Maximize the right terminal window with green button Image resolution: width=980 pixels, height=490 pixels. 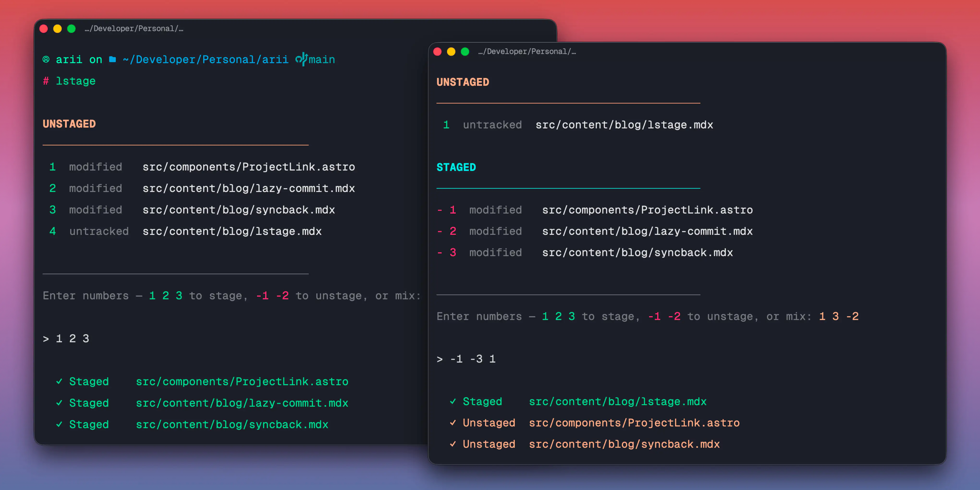pos(465,51)
